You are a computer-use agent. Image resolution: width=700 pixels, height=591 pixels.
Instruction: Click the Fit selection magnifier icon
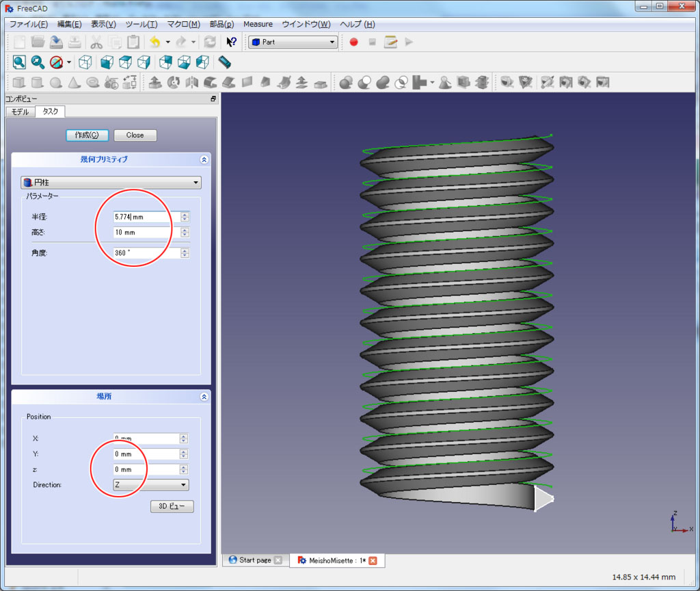[38, 62]
